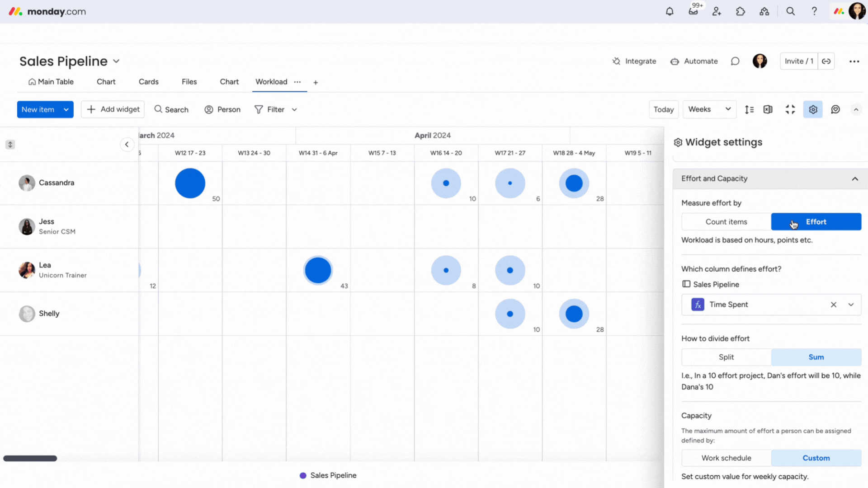Select Count items measure option
The height and width of the screenshot is (488, 868).
click(x=726, y=222)
